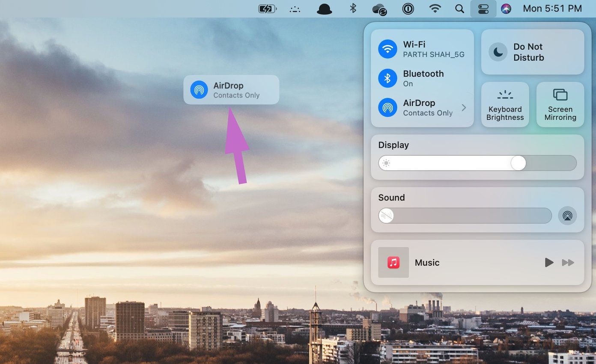This screenshot has width=596, height=364.
Task: Click the floating AirDrop Contacts Only tile
Action: pyautogui.click(x=231, y=90)
